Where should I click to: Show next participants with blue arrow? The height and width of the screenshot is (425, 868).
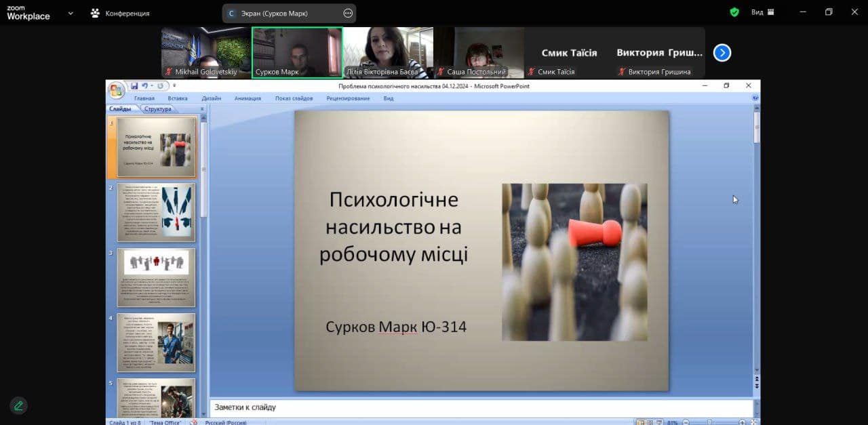722,53
